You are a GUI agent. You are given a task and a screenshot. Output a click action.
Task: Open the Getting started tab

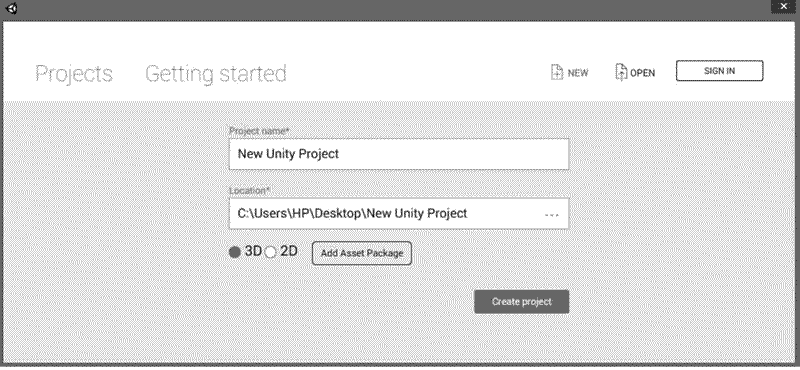[x=216, y=74]
